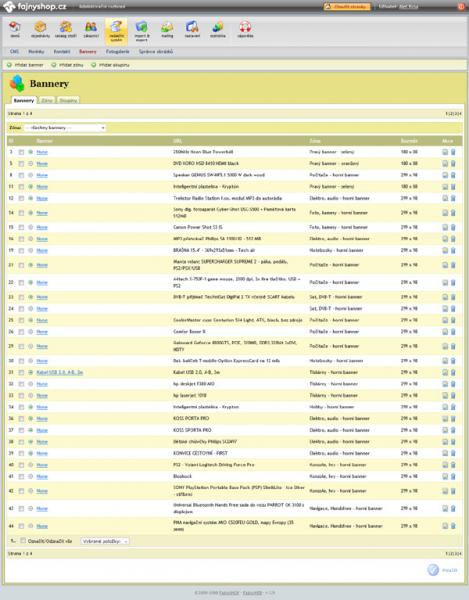The image size is (469, 600).
Task: Tick checkbox for Kabel USB 2.0 row
Action: (21, 372)
